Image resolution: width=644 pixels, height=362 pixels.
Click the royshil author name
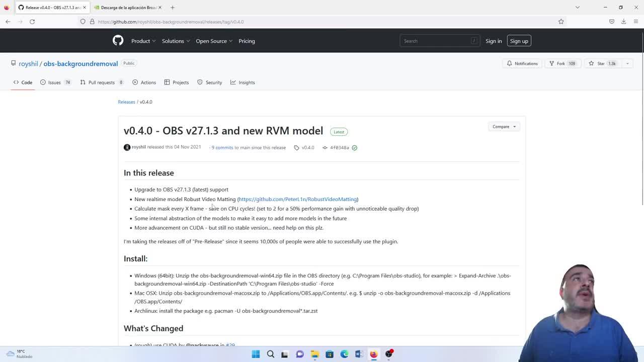coord(139,147)
